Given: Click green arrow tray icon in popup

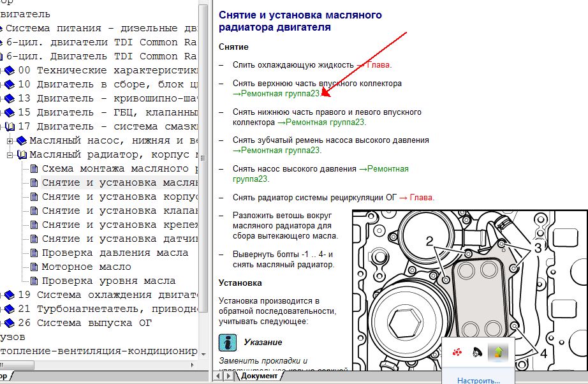Looking at the screenshot, I should (498, 352).
